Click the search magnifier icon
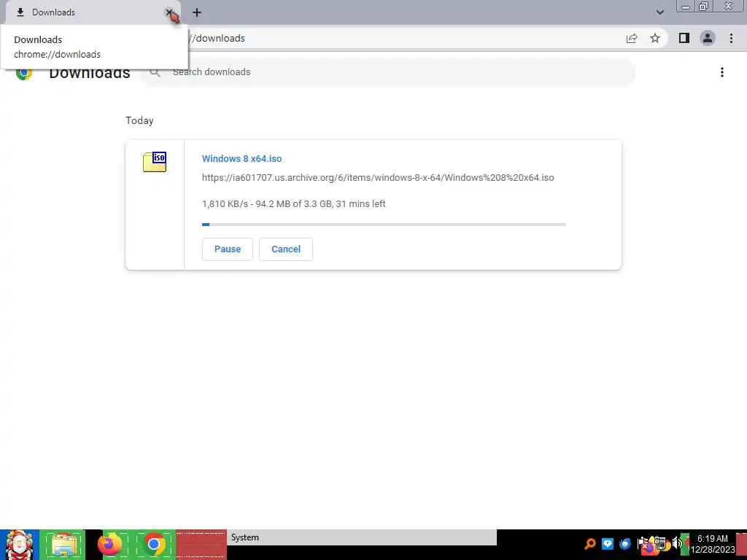 155,72
